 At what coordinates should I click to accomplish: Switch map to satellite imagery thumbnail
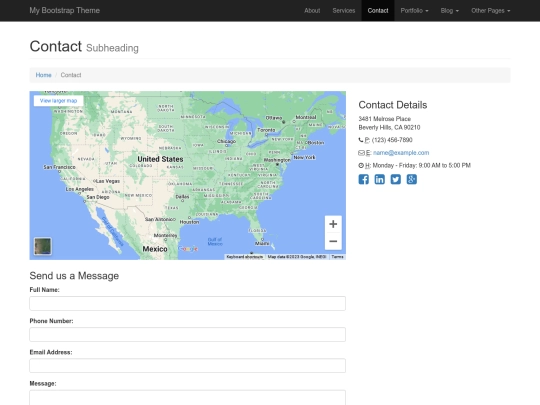[x=43, y=246]
